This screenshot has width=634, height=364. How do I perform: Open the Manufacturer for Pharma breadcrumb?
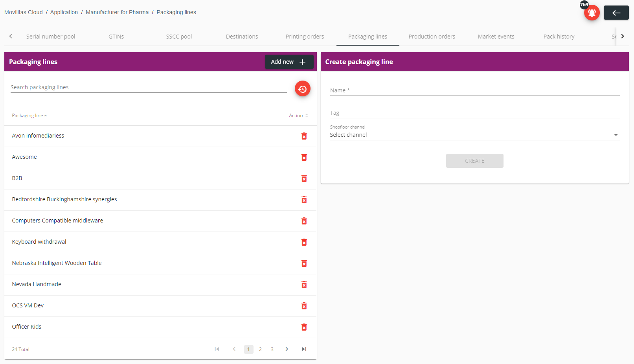click(x=117, y=12)
